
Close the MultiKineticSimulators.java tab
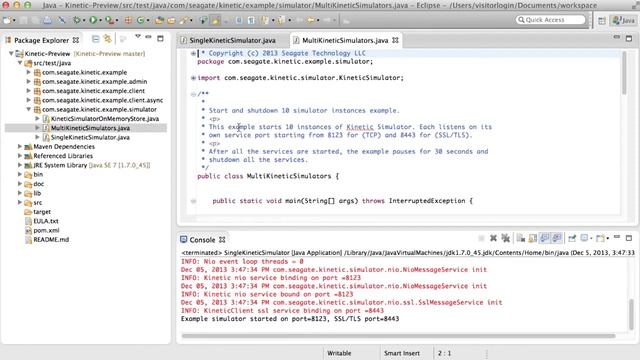395,40
